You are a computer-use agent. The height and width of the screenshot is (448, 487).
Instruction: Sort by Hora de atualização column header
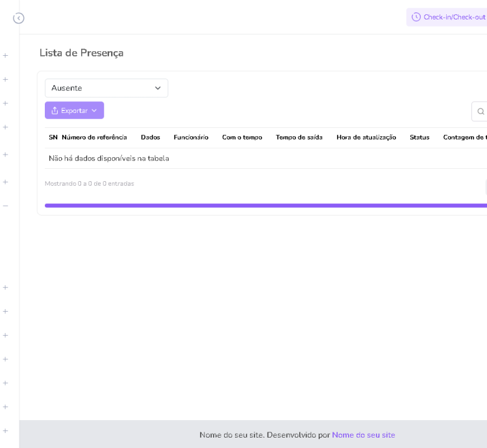pos(366,138)
